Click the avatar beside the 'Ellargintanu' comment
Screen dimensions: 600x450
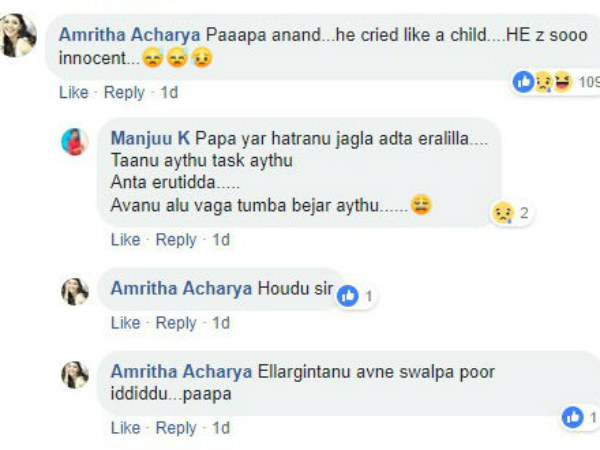tap(76, 374)
